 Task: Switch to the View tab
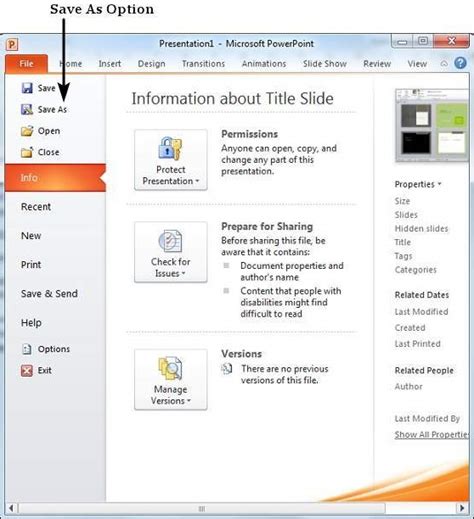[x=417, y=64]
